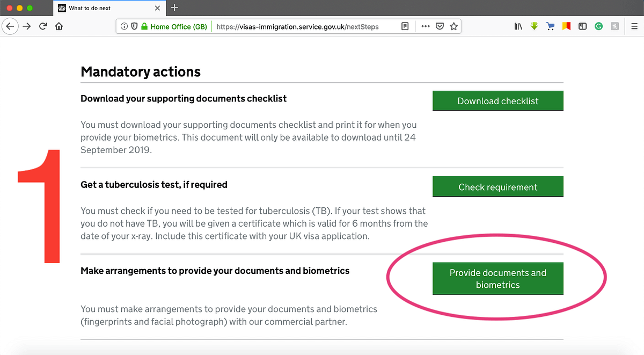The image size is (644, 355).
Task: Click the Download checklist button
Action: [497, 101]
